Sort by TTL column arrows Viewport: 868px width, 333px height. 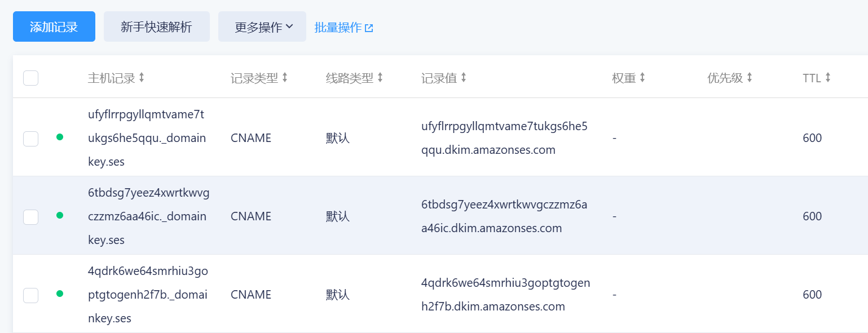[828, 78]
